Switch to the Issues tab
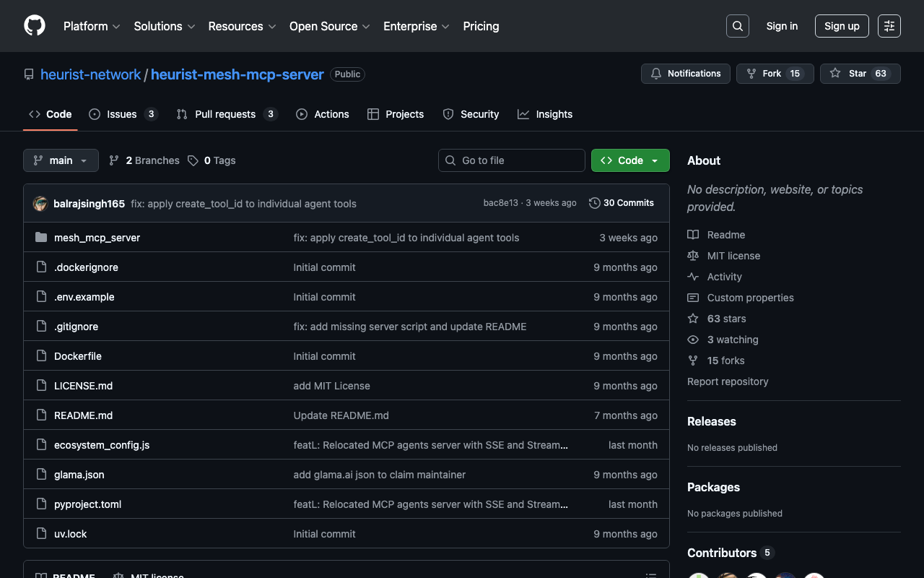924x578 pixels. pyautogui.click(x=123, y=114)
